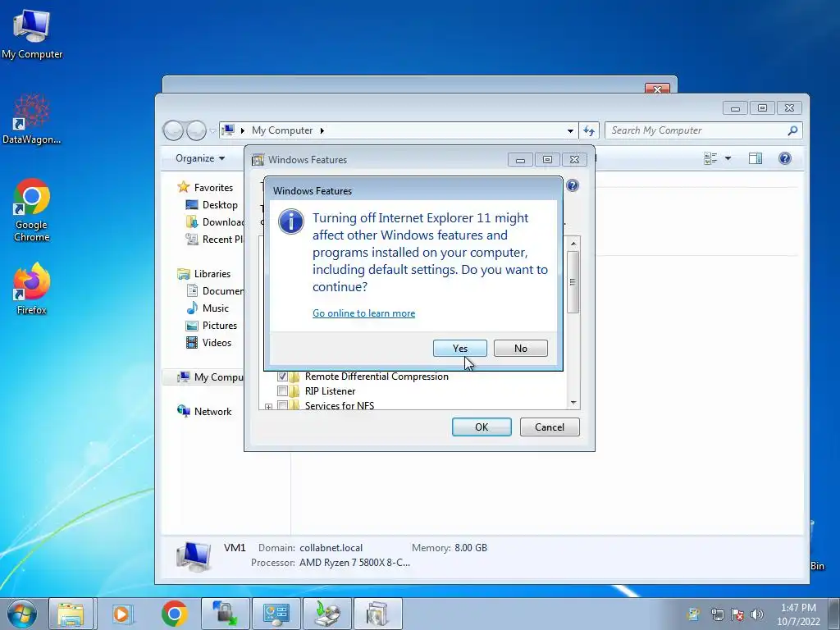Select RIP Listener feature text
The height and width of the screenshot is (630, 840).
330,391
